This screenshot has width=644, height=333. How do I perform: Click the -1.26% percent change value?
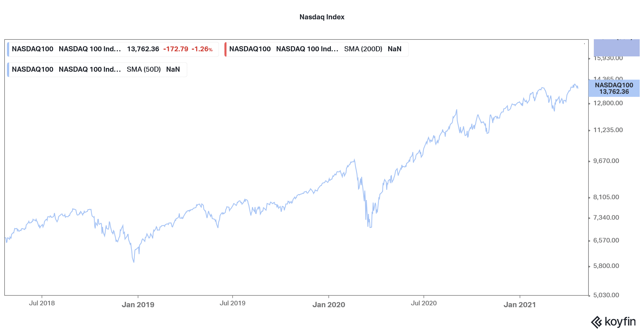pos(202,49)
